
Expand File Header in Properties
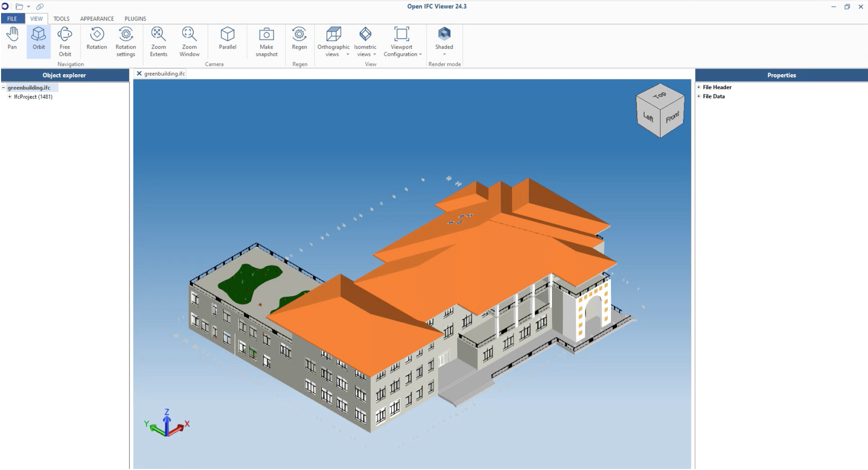click(x=699, y=87)
